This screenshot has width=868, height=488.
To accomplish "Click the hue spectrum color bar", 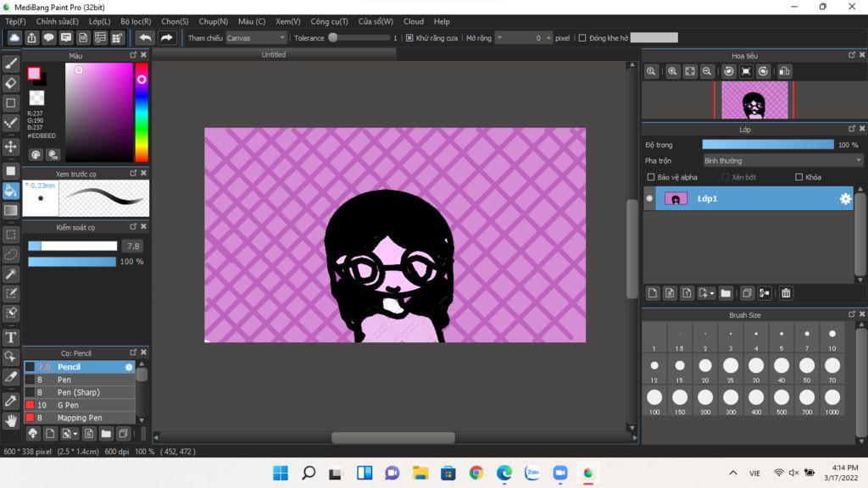I will pyautogui.click(x=142, y=112).
